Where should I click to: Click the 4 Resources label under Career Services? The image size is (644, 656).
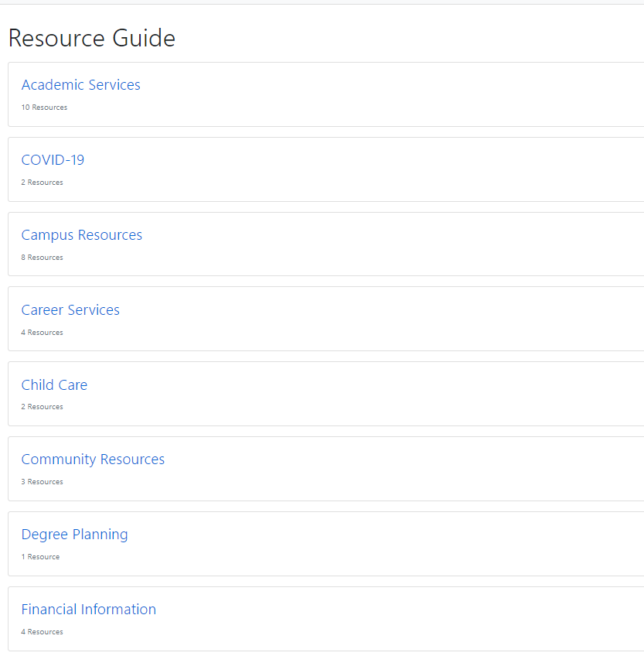pyautogui.click(x=43, y=333)
